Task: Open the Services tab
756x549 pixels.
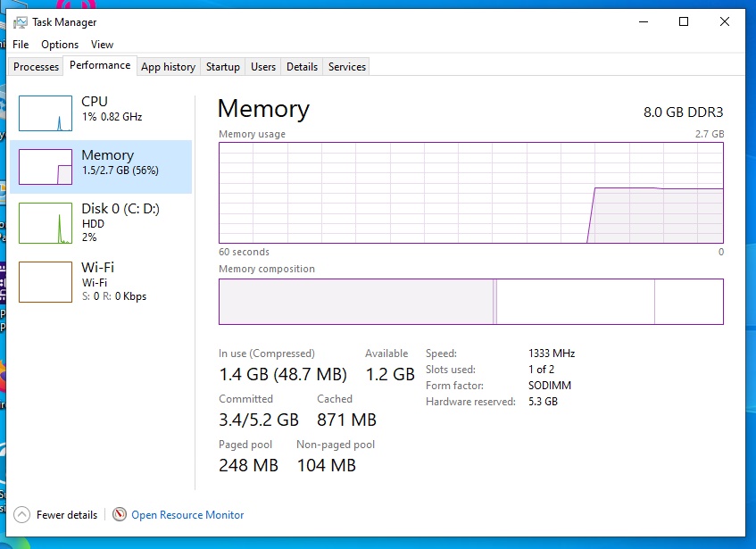Action: tap(347, 67)
